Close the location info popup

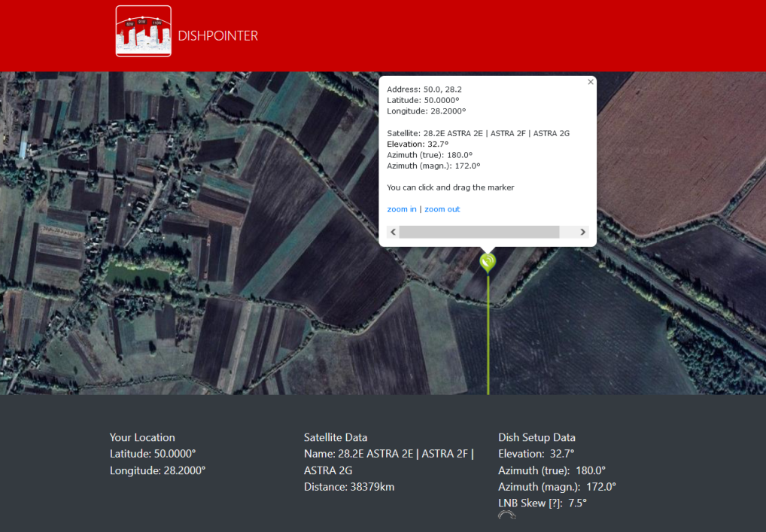[591, 82]
